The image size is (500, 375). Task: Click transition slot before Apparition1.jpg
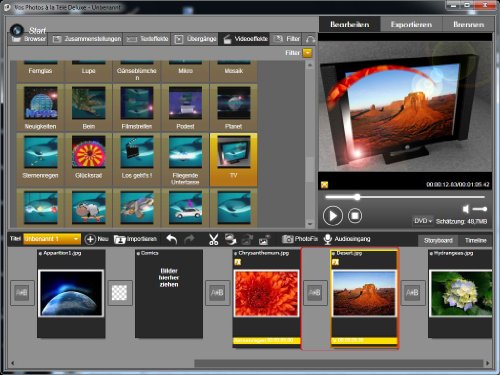(x=22, y=293)
